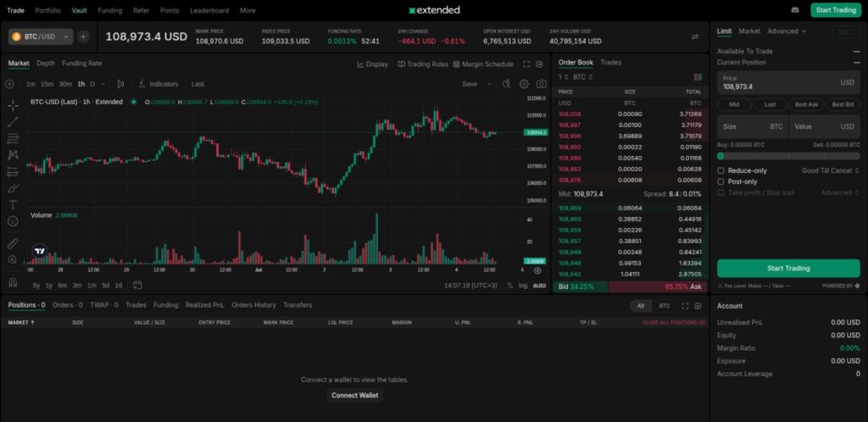
Task: Expand the positions panel fullscreen icon
Action: (685, 306)
